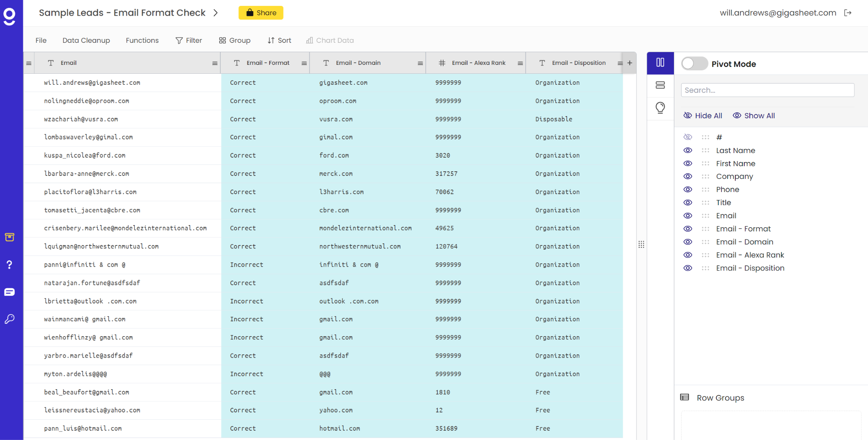The width and height of the screenshot is (868, 440).
Task: Toggle visibility of Email - Alexa Rank
Action: point(688,255)
